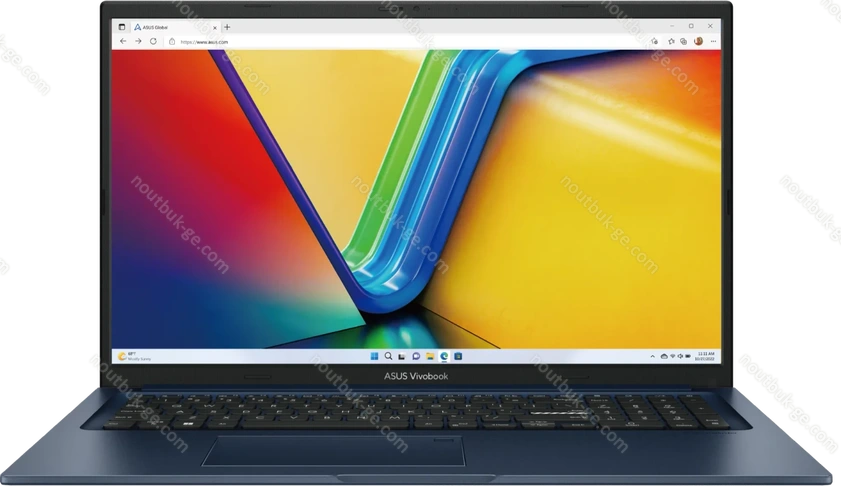Reload the page with the Refresh icon

click(x=153, y=41)
